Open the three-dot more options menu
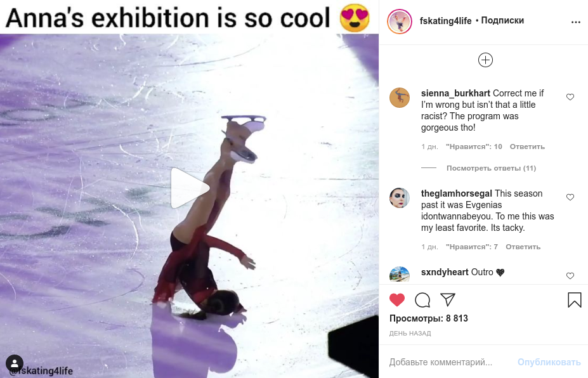The height and width of the screenshot is (378, 588). (x=575, y=22)
